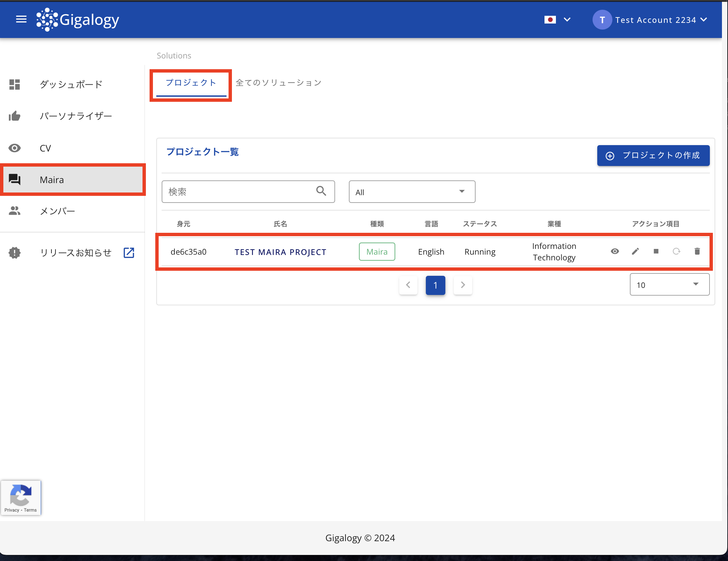The width and height of the screenshot is (728, 561).
Task: Click the edit/pencil icon for TEST MAIRA PROJECT
Action: click(636, 252)
